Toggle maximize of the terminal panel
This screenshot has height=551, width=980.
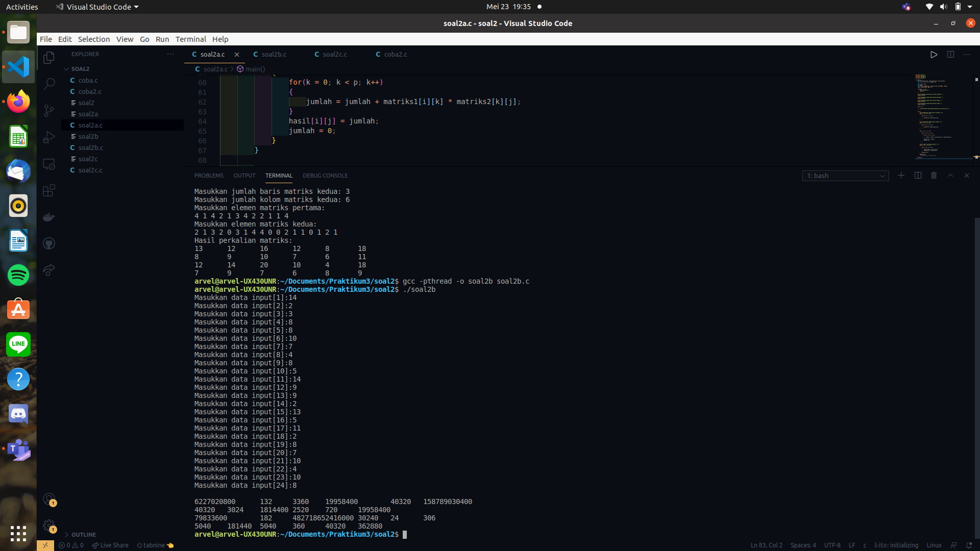tap(950, 175)
